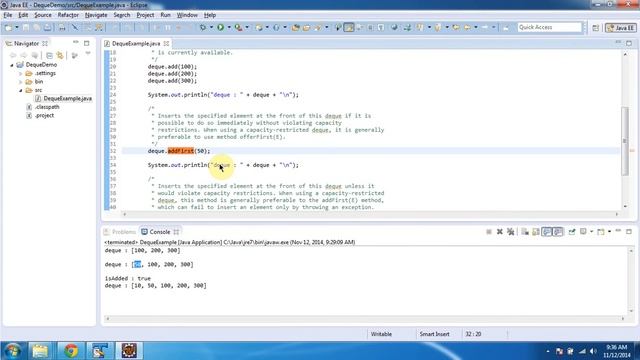Open the New file dropdown arrow

click(17, 28)
